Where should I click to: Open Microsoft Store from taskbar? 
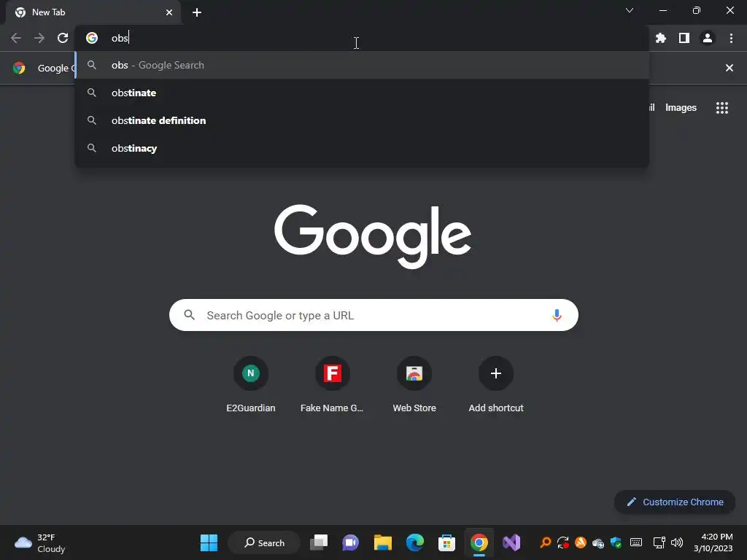[x=447, y=542]
